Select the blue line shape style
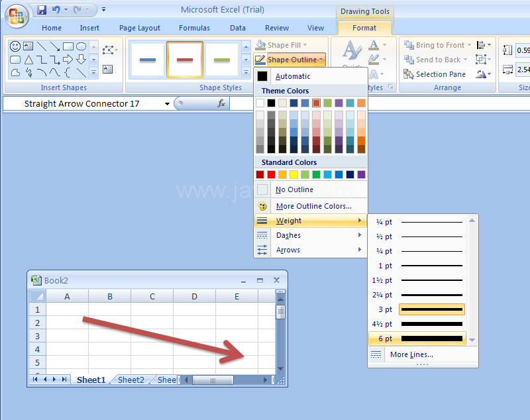This screenshot has width=530, height=420. (x=148, y=60)
